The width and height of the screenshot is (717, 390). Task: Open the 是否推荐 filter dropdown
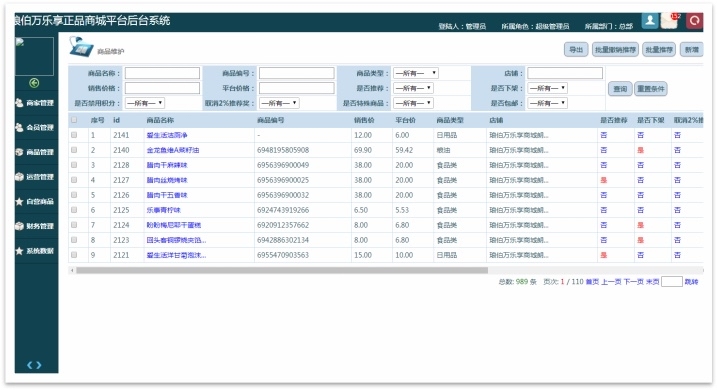[413, 88]
